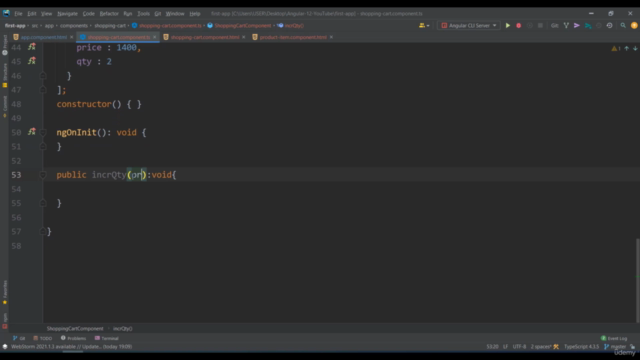The height and width of the screenshot is (360, 640).
Task: Open the Git tool window at bottom
Action: coord(19,338)
